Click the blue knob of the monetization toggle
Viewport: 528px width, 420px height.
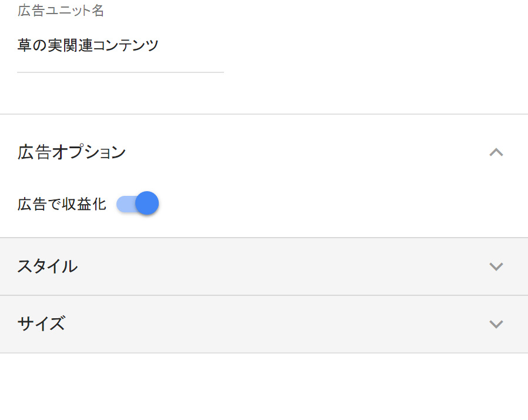[x=147, y=204]
